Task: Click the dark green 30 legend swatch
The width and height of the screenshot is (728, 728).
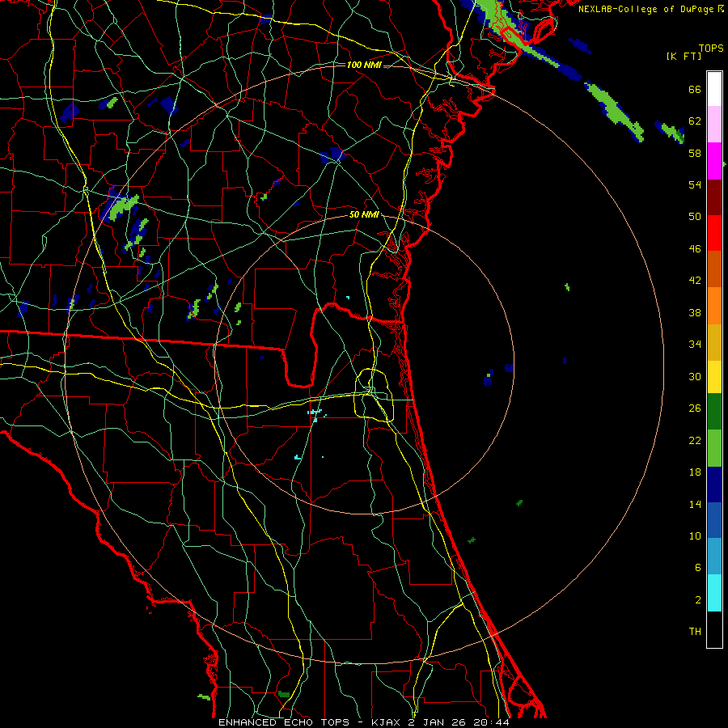Action: pyautogui.click(x=714, y=412)
